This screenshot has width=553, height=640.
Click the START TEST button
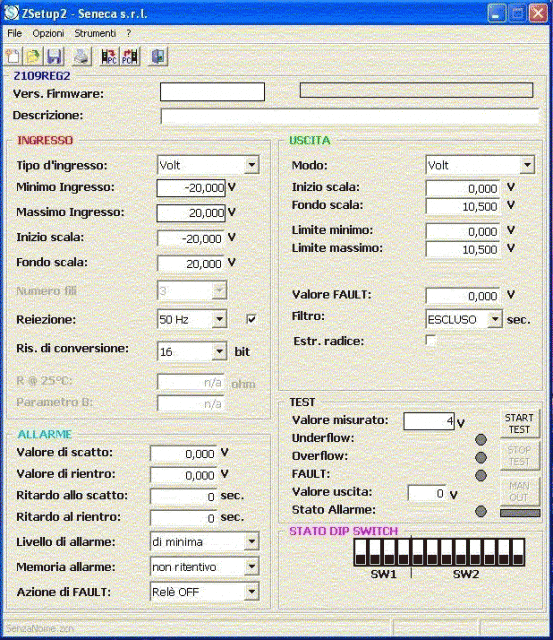pyautogui.click(x=519, y=424)
